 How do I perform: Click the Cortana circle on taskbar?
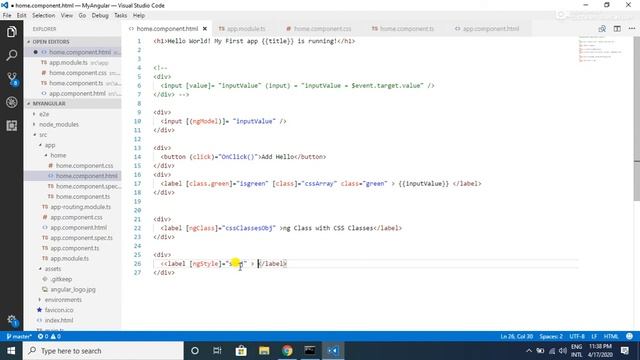click(x=195, y=351)
